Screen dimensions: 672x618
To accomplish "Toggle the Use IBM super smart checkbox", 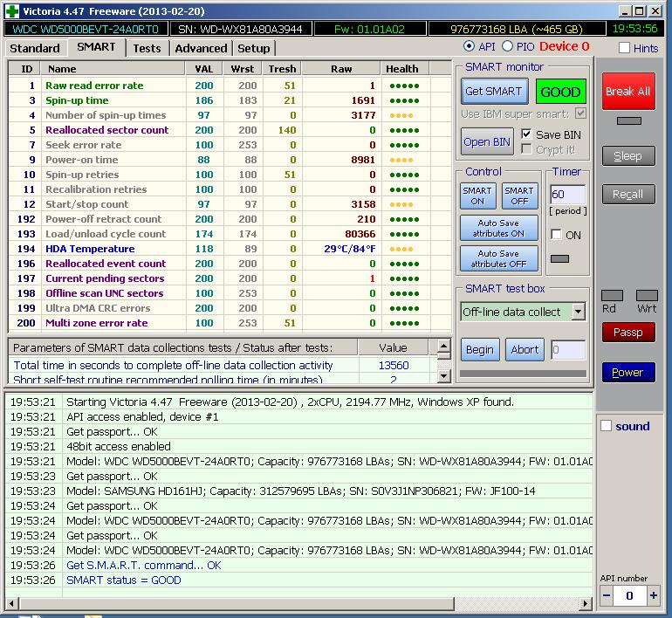I will [x=580, y=113].
